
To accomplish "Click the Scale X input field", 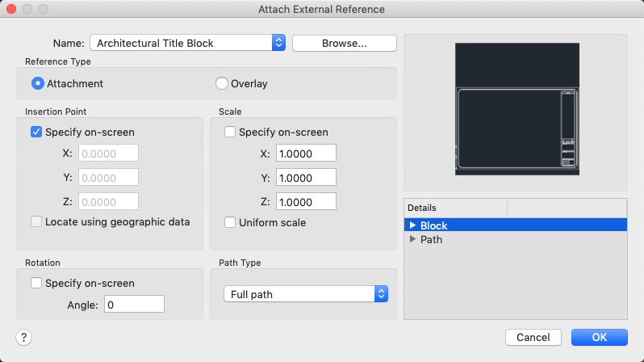I will coord(306,154).
